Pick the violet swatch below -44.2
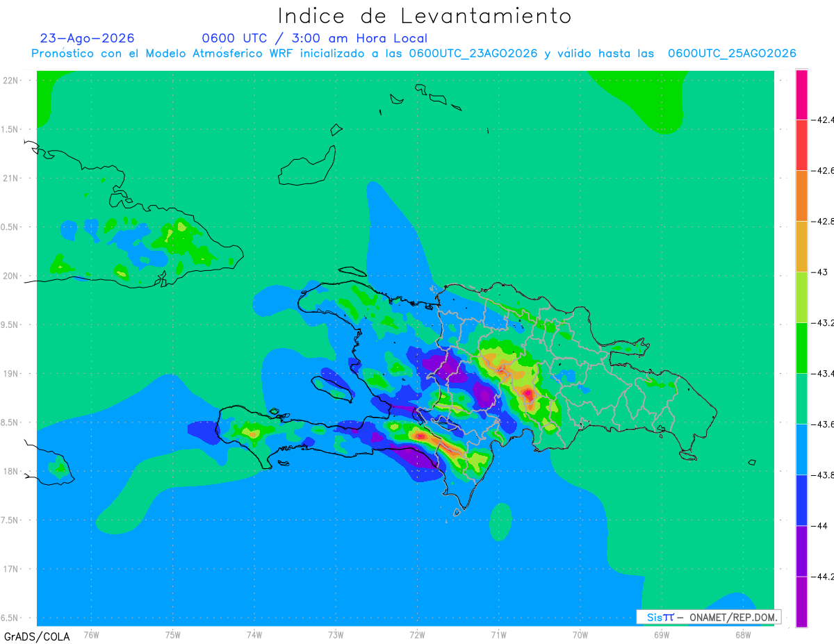 click(x=801, y=602)
